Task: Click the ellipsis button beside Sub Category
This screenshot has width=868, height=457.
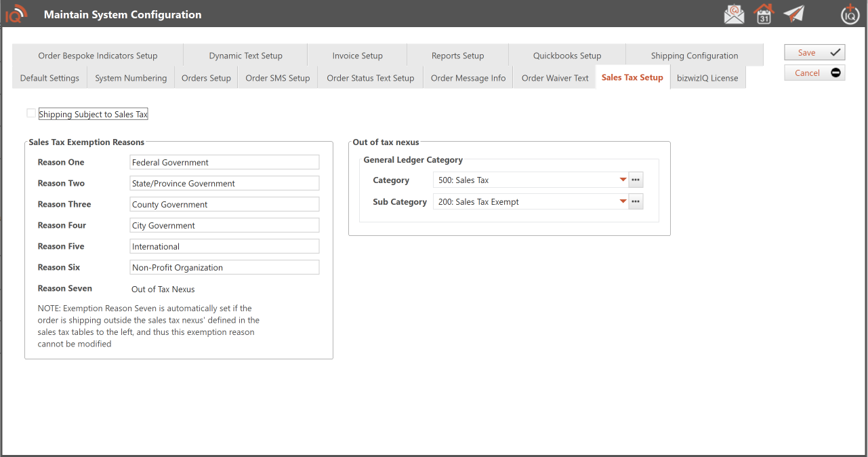Action: 635,201
